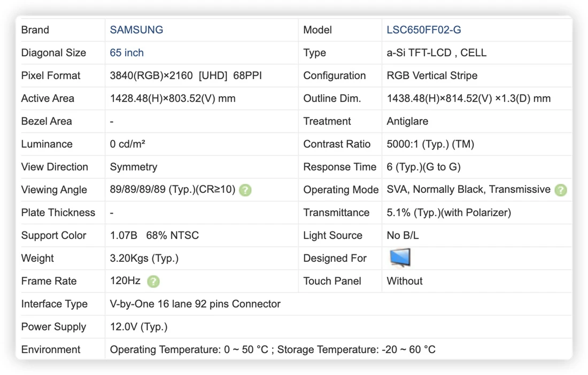588x375 pixels.
Task: Click the Light Source label
Action: coord(332,236)
